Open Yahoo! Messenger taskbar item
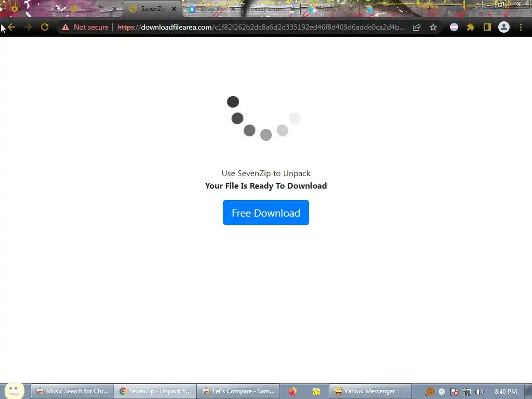 pos(370,391)
